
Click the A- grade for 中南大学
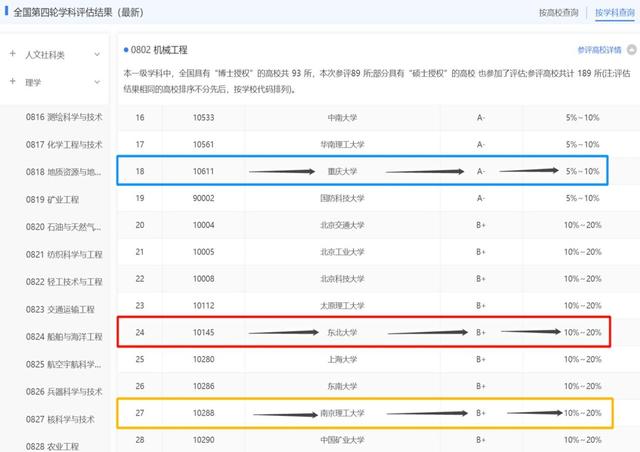click(x=481, y=118)
